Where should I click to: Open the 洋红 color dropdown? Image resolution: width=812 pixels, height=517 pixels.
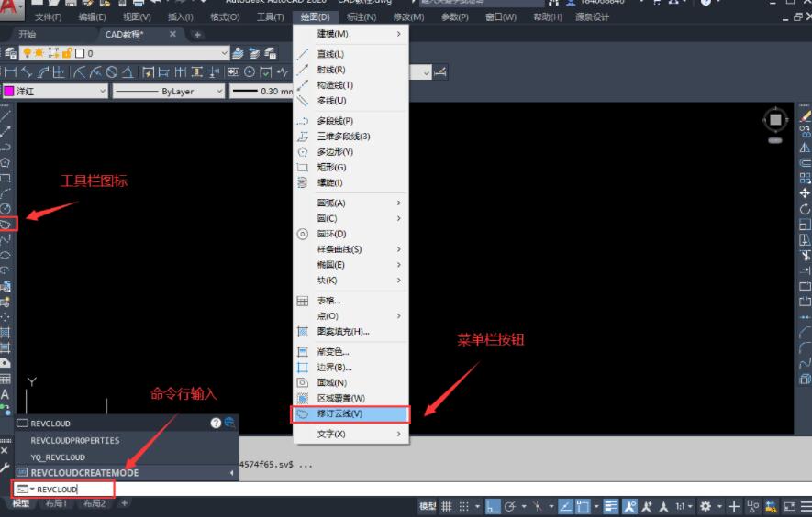point(55,91)
